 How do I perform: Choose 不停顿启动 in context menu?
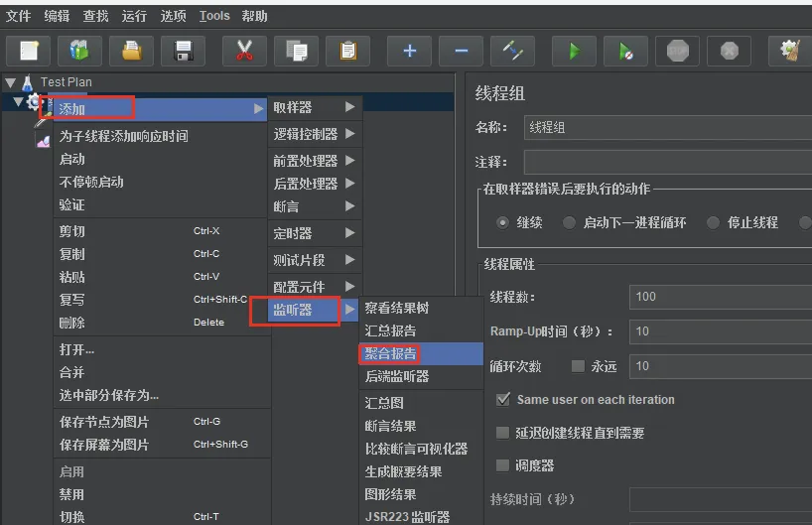click(160, 182)
